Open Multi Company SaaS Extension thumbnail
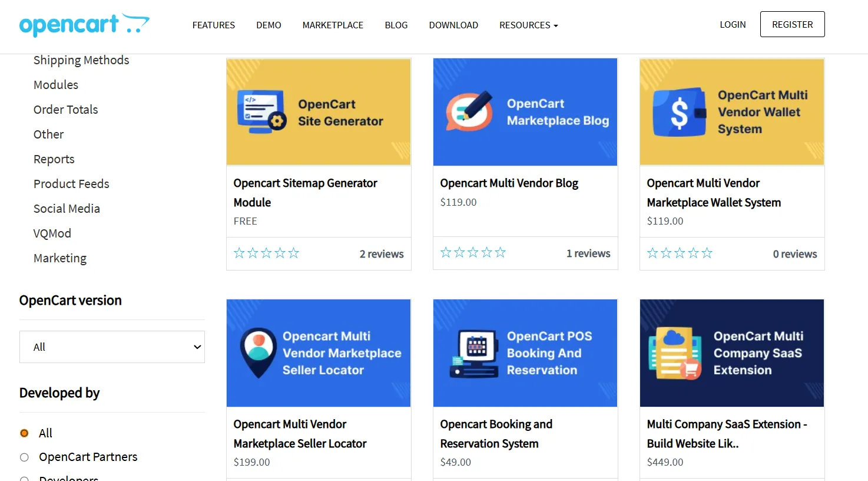This screenshot has height=481, width=868. tap(732, 353)
